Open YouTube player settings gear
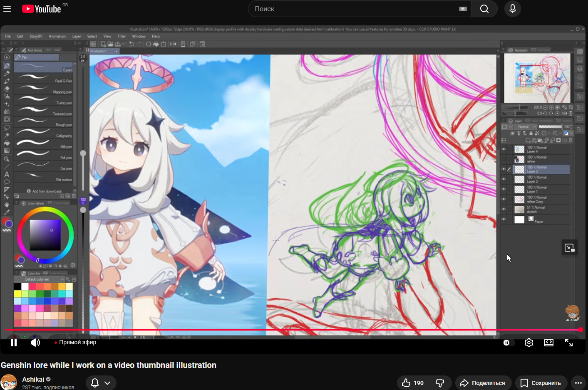The width and height of the screenshot is (588, 390). pos(529,343)
